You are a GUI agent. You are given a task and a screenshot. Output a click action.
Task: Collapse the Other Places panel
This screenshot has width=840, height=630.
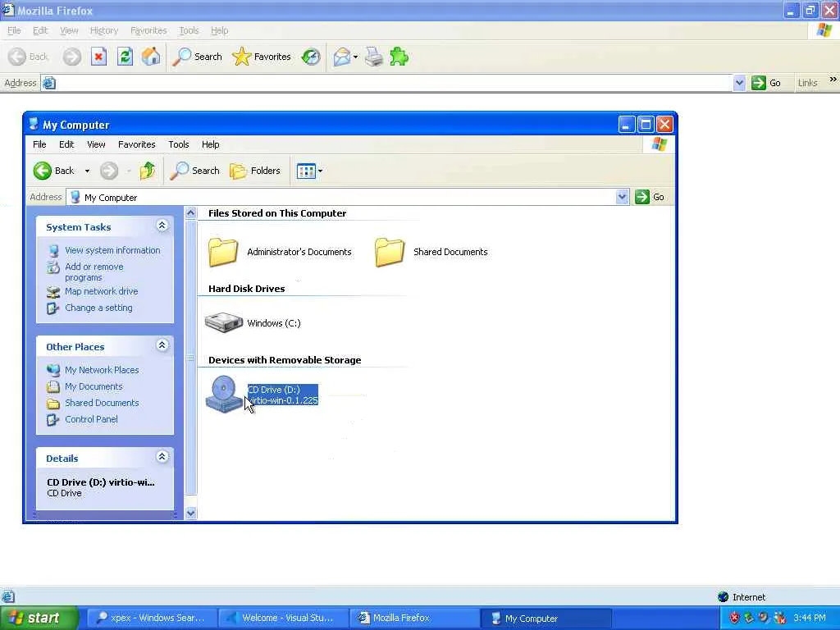pyautogui.click(x=162, y=345)
